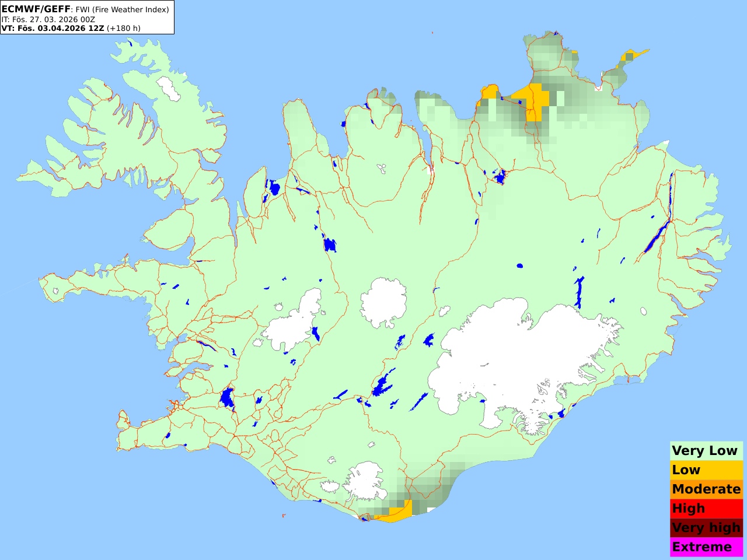Click the blue Þingvallavatn lake in the southwest
The width and height of the screenshot is (747, 560).
[x=226, y=397]
